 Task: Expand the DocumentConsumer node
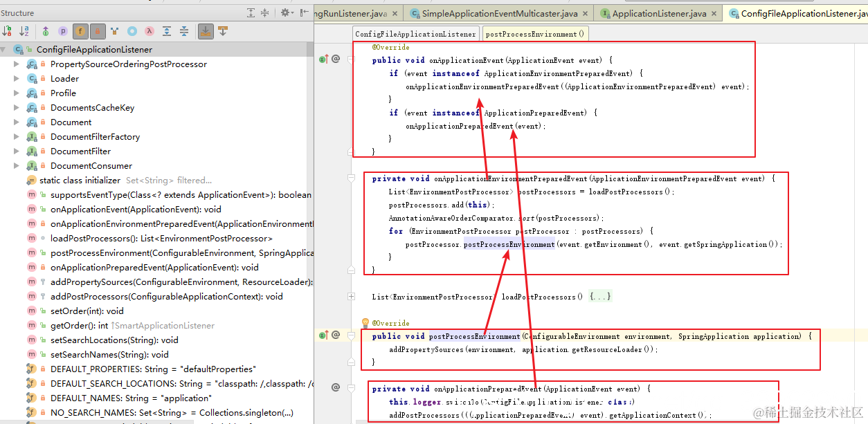17,166
